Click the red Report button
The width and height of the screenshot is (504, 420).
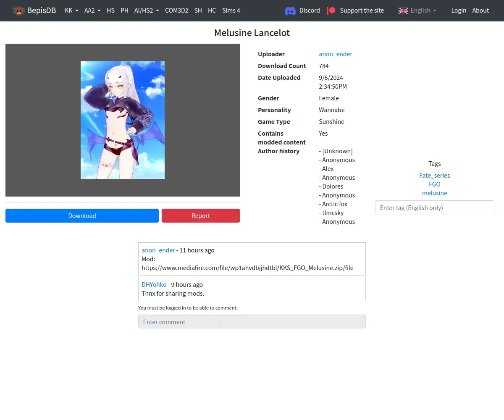[x=201, y=215]
